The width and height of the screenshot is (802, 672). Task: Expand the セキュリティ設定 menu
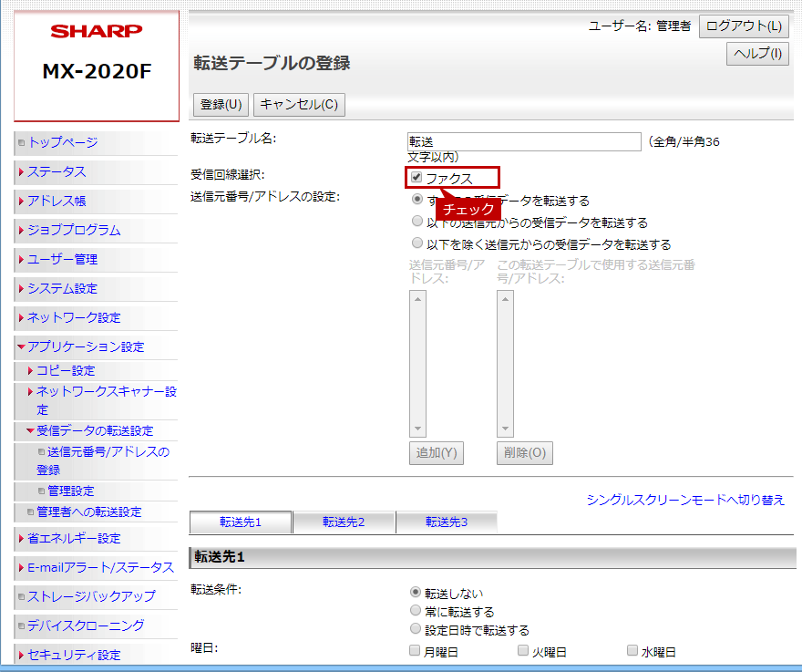74,655
